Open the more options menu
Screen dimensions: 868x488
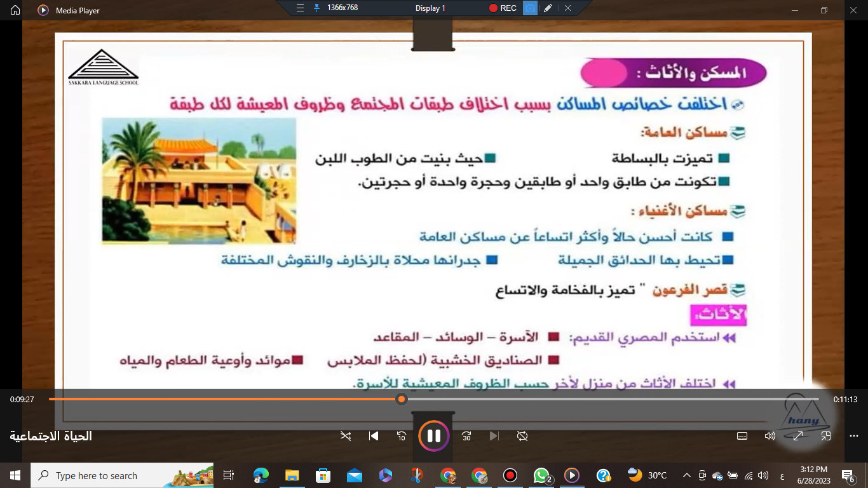854,436
